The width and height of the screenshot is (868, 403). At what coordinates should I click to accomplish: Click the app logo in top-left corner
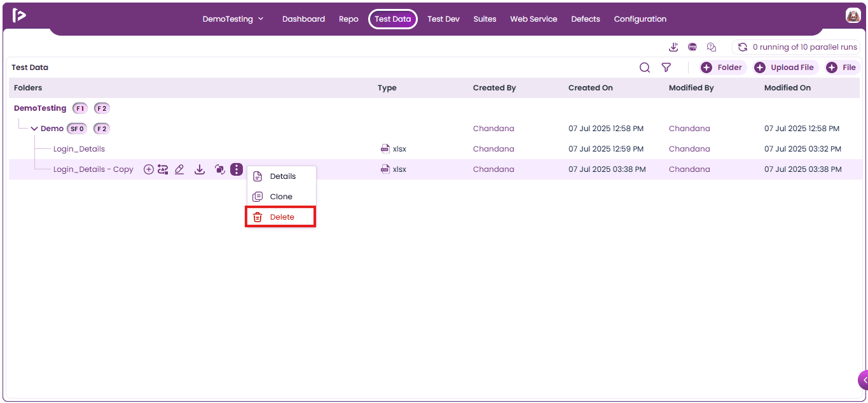tap(19, 16)
